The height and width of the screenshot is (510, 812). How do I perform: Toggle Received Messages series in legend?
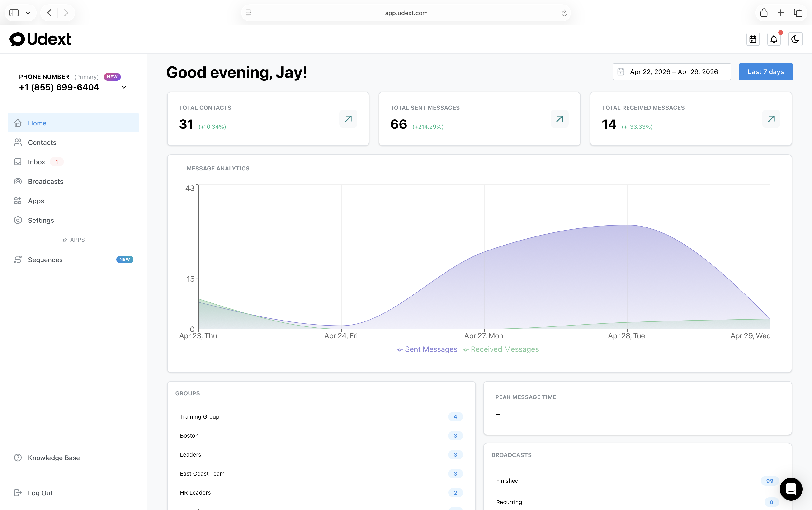501,349
